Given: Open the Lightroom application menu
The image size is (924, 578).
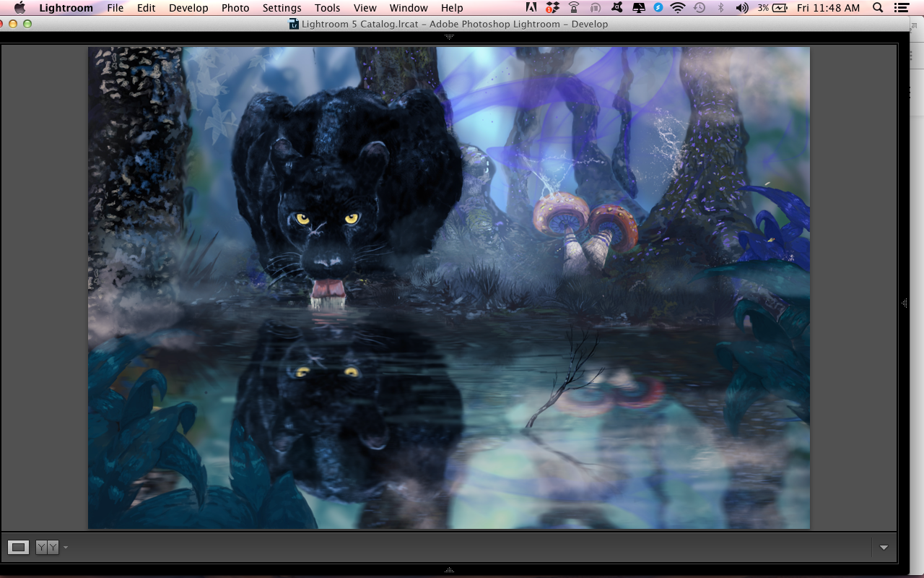Looking at the screenshot, I should pos(66,8).
